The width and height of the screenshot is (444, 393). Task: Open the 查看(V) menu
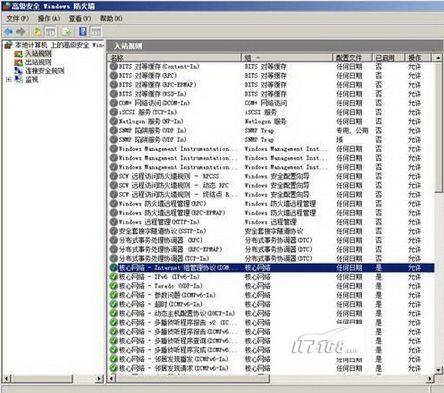coord(80,18)
